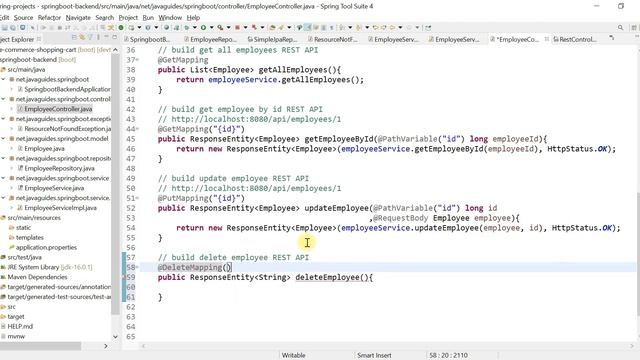The height and width of the screenshot is (360, 640).
Task: Click cursor position 58 : 20 : 2110
Action: pyautogui.click(x=449, y=356)
